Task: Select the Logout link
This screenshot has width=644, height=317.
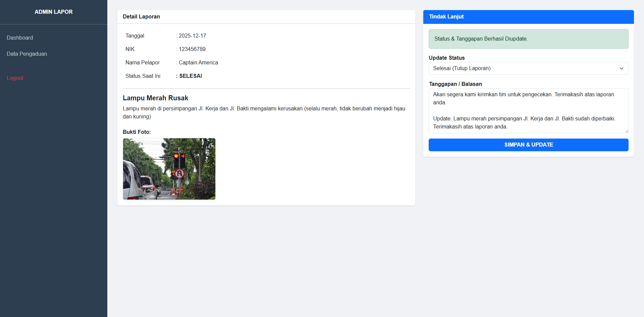Action: [15, 78]
